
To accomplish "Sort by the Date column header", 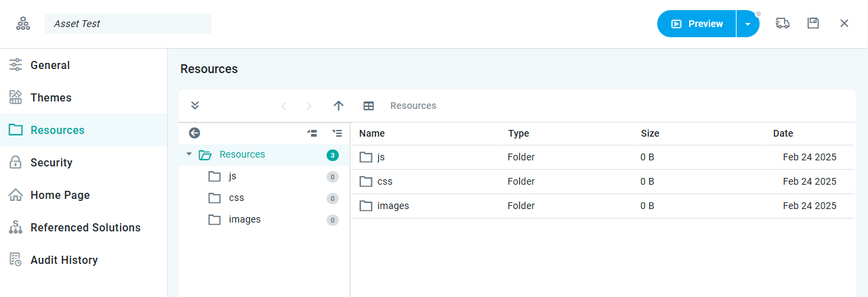I will [x=783, y=134].
